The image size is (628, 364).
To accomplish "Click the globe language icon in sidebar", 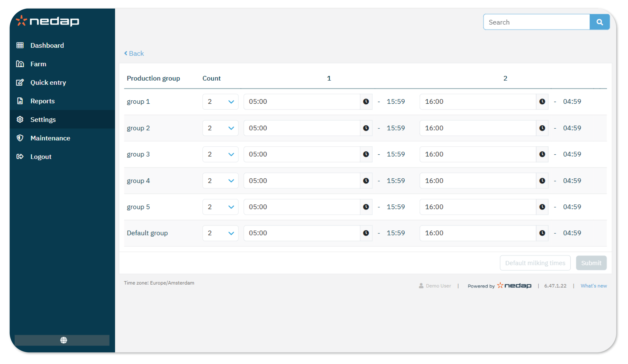I will [x=64, y=340].
